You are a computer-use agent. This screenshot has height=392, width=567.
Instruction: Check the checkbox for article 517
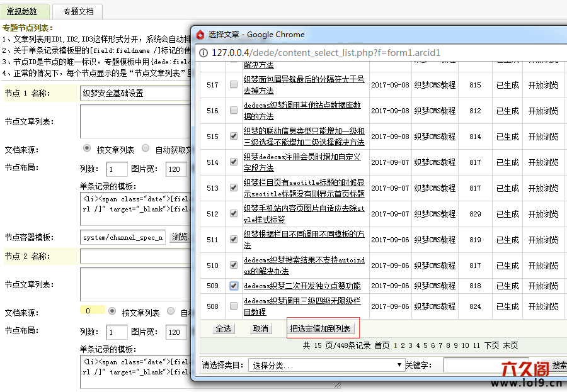(234, 85)
